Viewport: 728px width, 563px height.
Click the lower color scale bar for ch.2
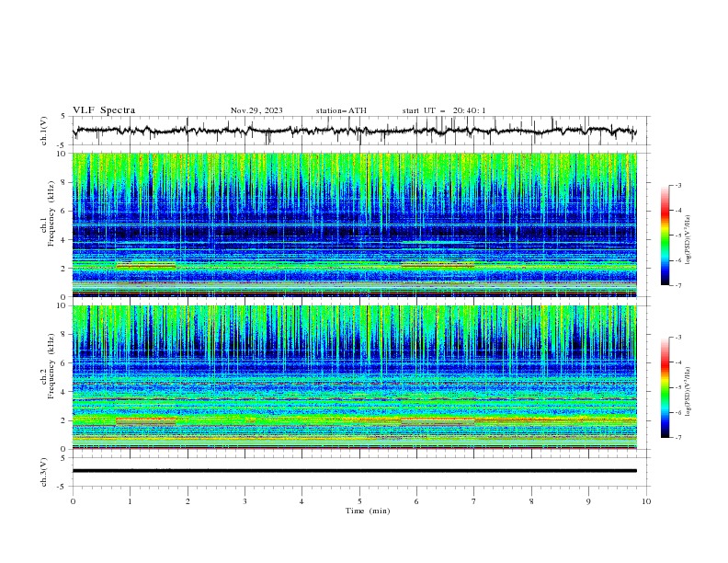tap(665, 387)
